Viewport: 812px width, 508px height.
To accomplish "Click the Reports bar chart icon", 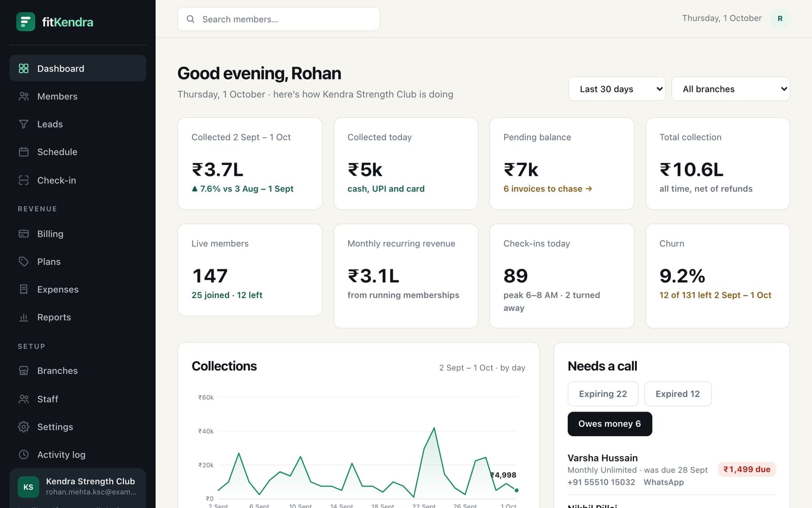I will click(x=23, y=317).
